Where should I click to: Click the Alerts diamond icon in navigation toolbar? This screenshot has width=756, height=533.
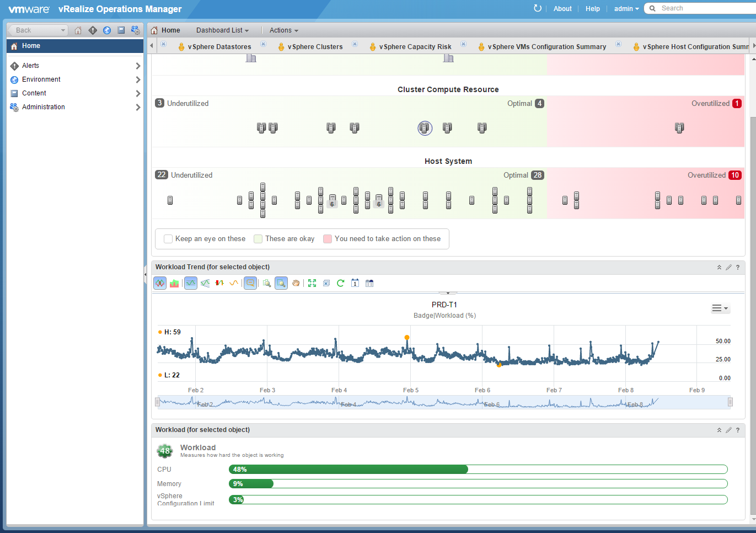[93, 30]
